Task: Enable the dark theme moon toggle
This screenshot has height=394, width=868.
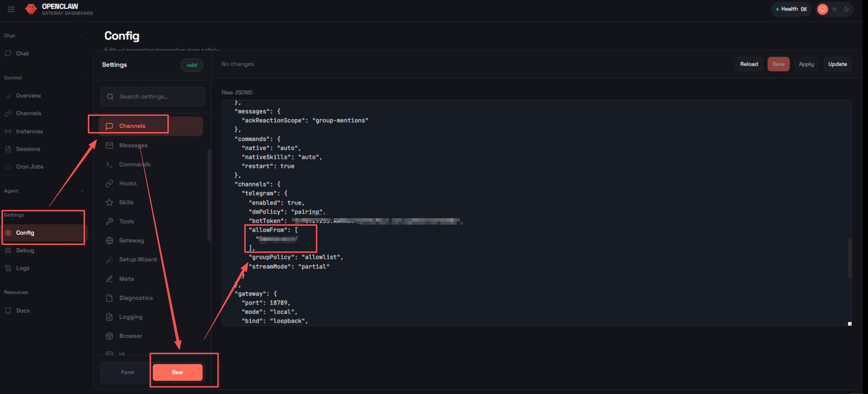Action: 846,9
